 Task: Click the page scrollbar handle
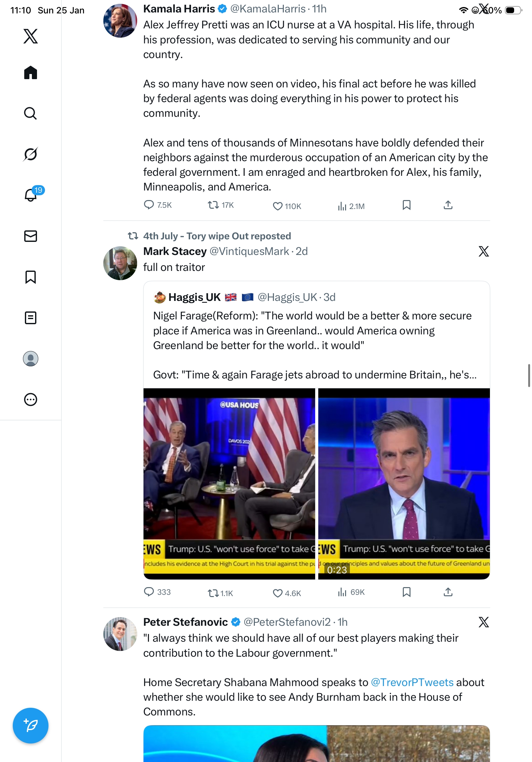point(529,375)
